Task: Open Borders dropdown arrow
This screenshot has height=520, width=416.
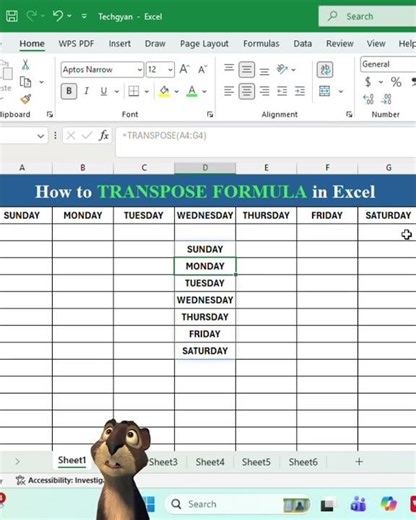Action: (x=146, y=91)
